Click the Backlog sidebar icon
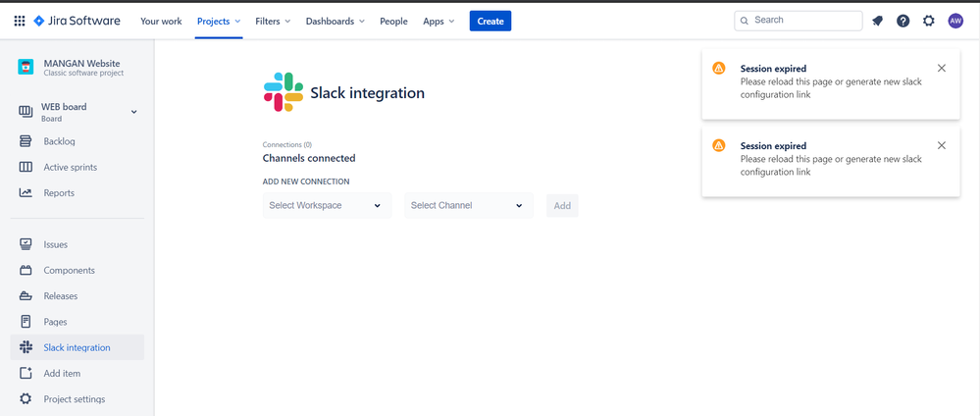The image size is (980, 416). pos(26,141)
